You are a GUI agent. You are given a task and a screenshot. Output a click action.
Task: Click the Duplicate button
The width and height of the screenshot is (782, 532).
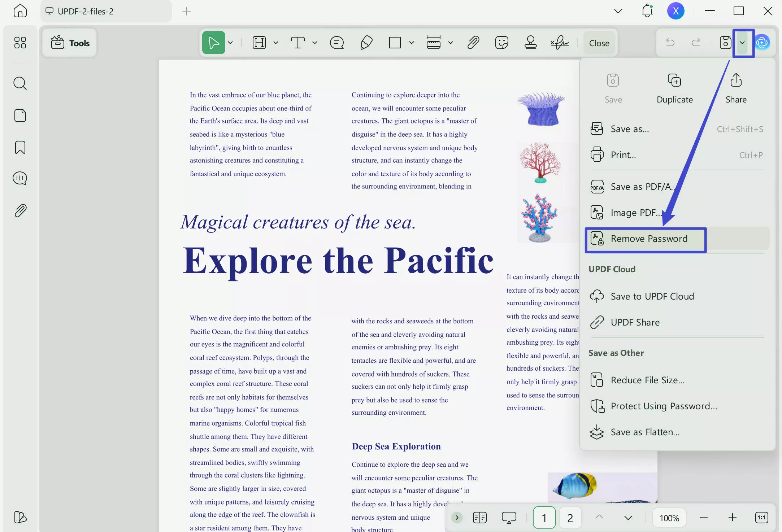[x=674, y=88]
